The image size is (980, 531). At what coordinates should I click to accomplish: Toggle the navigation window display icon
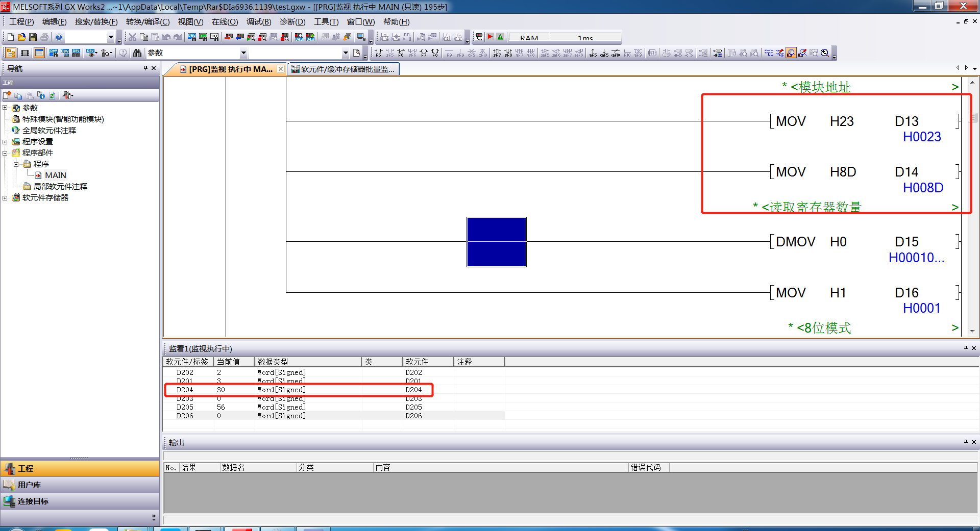10,53
